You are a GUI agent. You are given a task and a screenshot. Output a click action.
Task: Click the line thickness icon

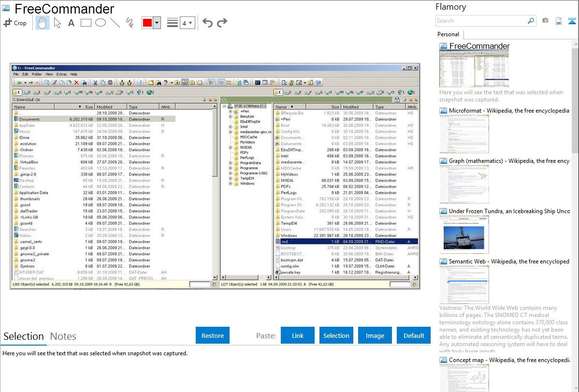(x=172, y=23)
